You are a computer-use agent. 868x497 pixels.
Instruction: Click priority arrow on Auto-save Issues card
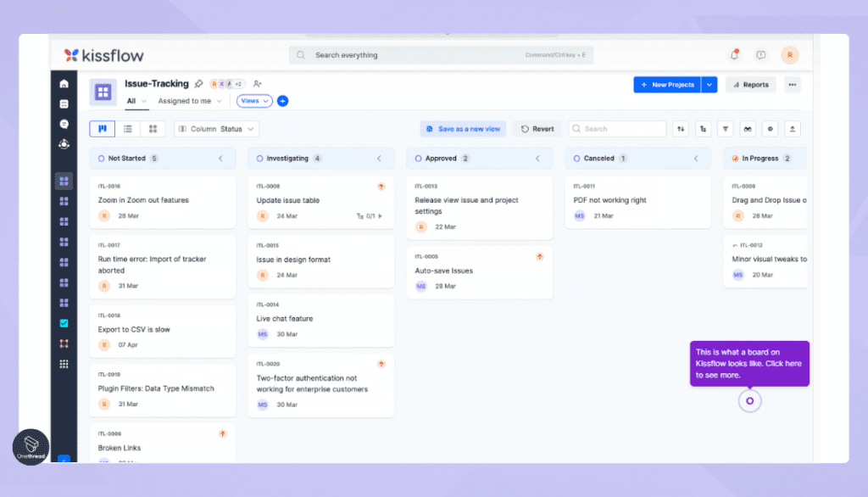point(539,256)
